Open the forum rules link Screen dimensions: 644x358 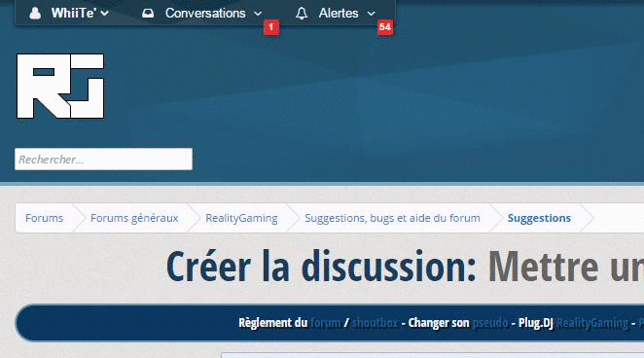click(x=325, y=323)
